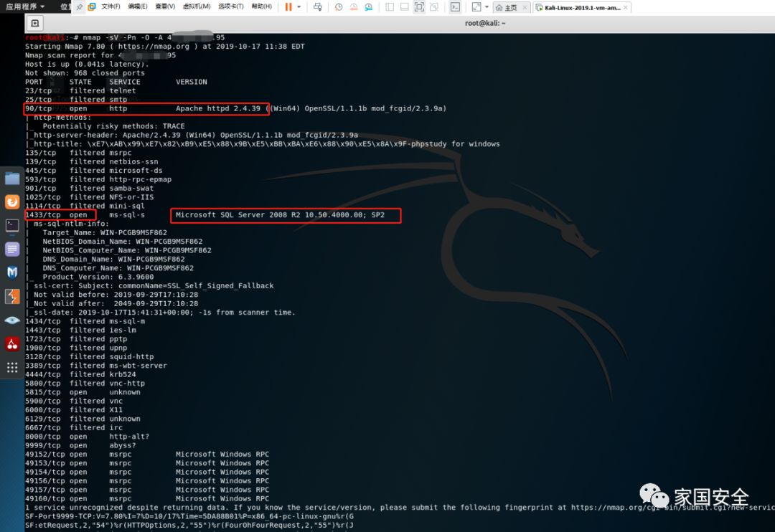Toggle the sidebar view icon

(x=390, y=7)
